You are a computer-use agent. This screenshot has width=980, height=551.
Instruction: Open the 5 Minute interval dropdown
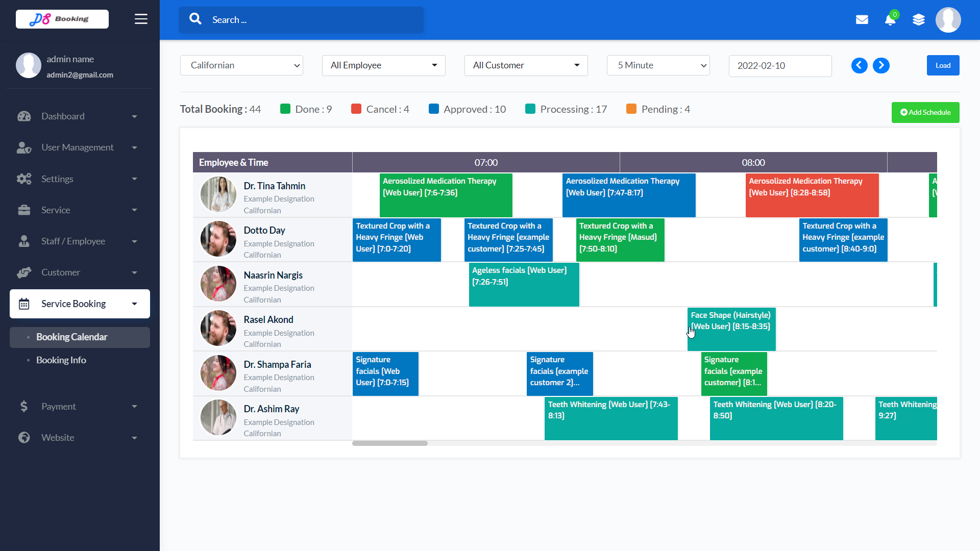tap(658, 65)
